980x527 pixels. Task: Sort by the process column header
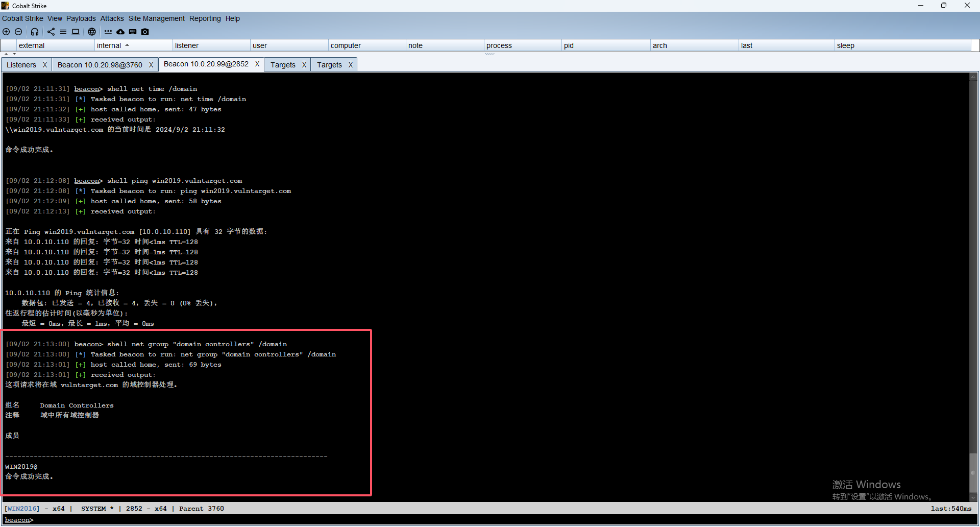[523, 45]
